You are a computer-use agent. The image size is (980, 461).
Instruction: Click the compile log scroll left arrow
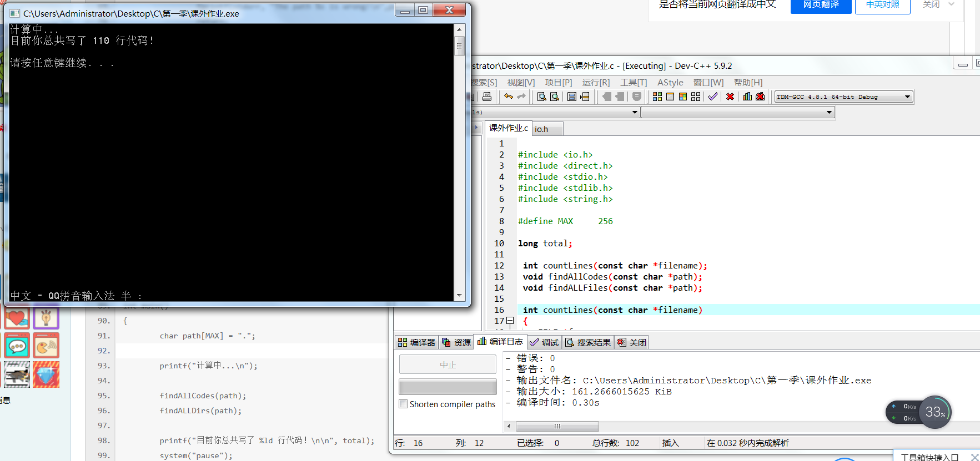click(509, 426)
